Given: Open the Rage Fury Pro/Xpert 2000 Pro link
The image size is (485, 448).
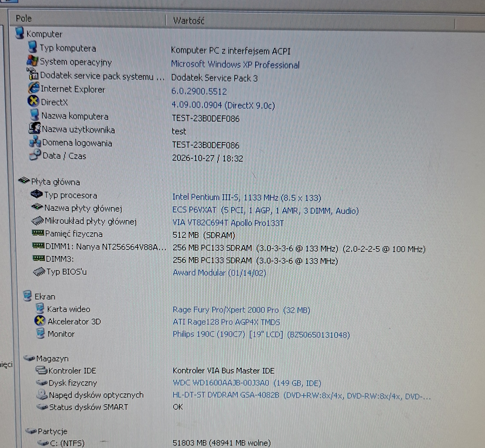Looking at the screenshot, I should pyautogui.click(x=241, y=310).
